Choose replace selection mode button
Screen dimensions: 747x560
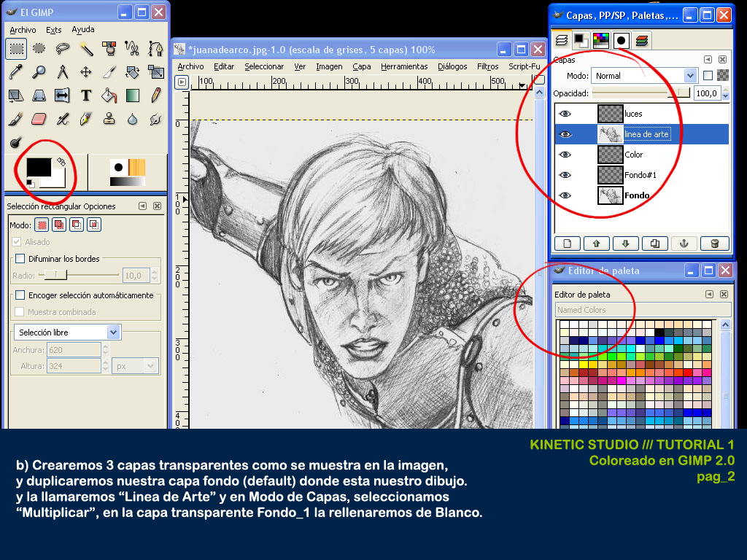[42, 225]
